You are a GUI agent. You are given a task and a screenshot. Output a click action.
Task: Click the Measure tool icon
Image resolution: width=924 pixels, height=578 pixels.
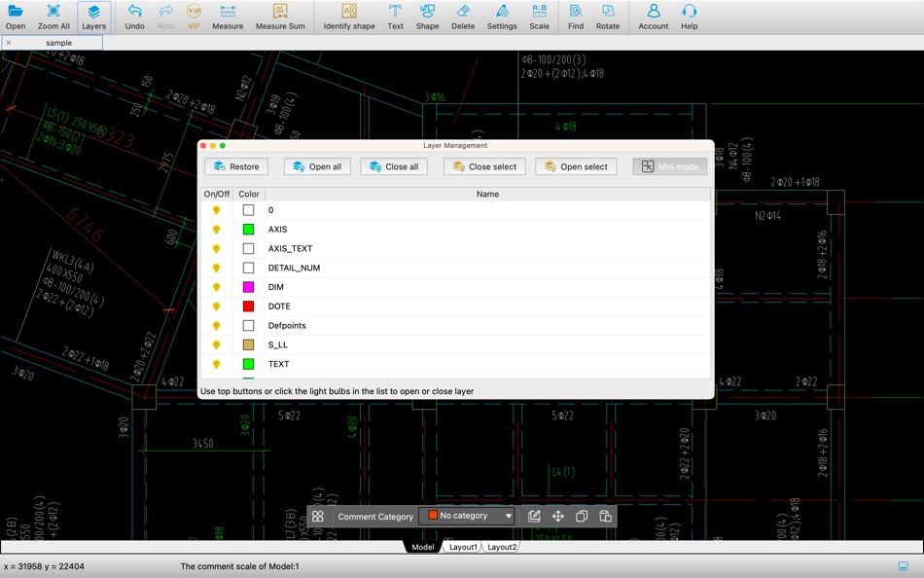[x=228, y=17]
